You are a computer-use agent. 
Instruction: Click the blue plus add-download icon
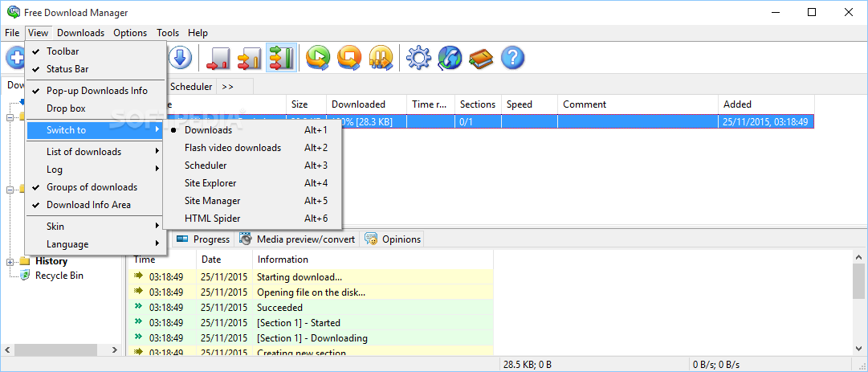pyautogui.click(x=14, y=58)
